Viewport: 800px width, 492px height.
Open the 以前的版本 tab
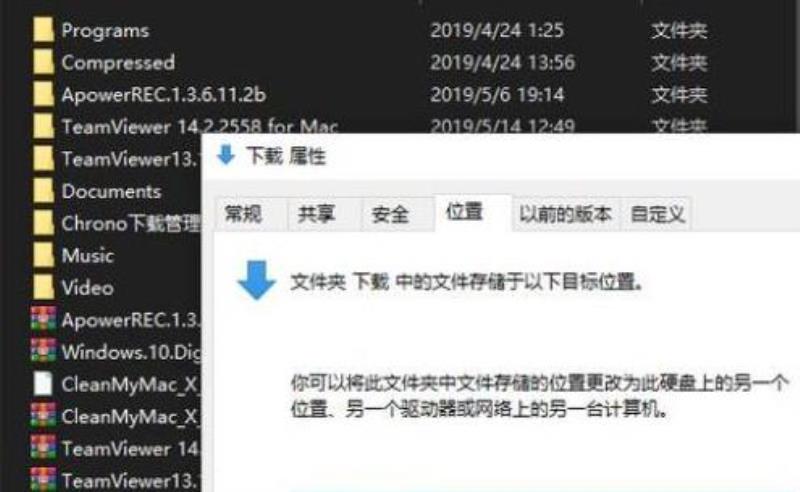coord(565,214)
